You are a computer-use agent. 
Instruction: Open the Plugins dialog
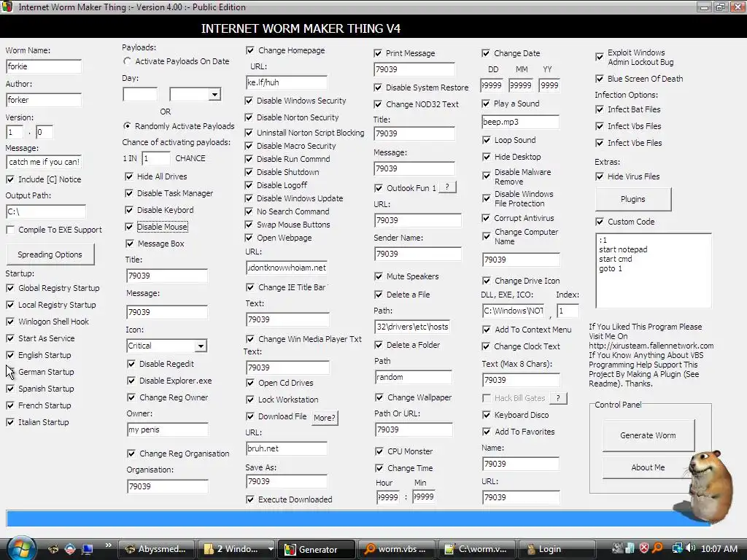click(x=632, y=199)
